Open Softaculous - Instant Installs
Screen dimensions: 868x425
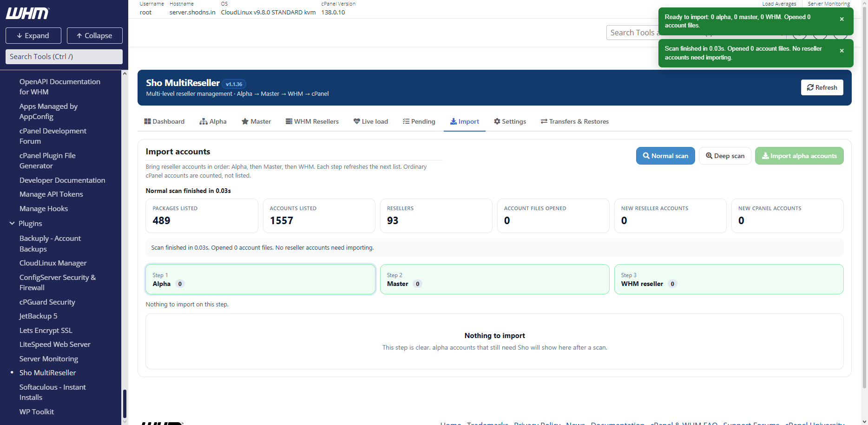click(53, 392)
